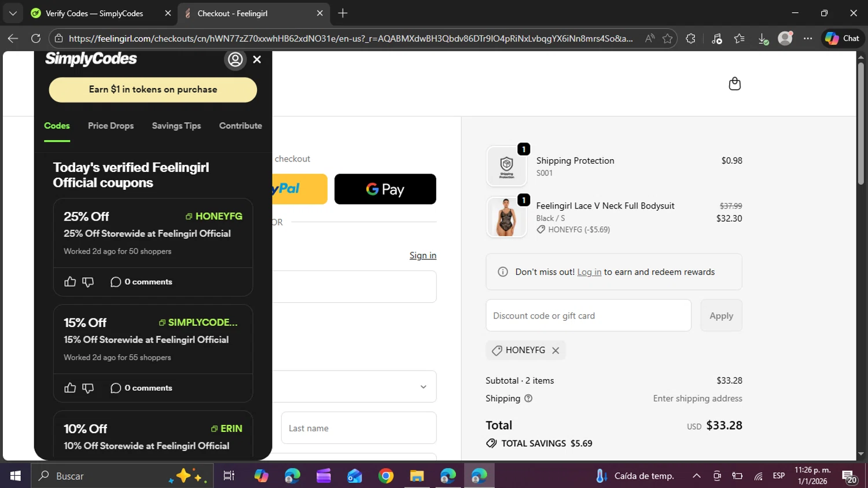Open a new browser tab
Screen dimensions: 868x488
343,13
